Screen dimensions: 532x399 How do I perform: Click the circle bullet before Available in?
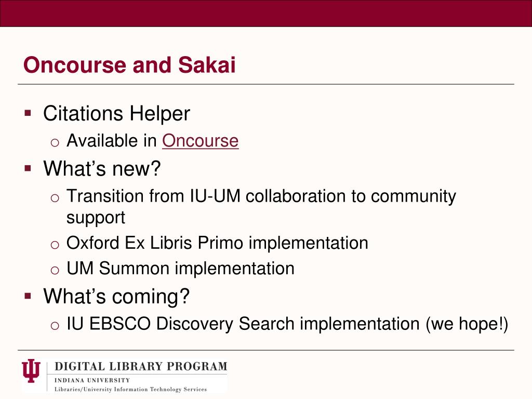click(x=55, y=142)
